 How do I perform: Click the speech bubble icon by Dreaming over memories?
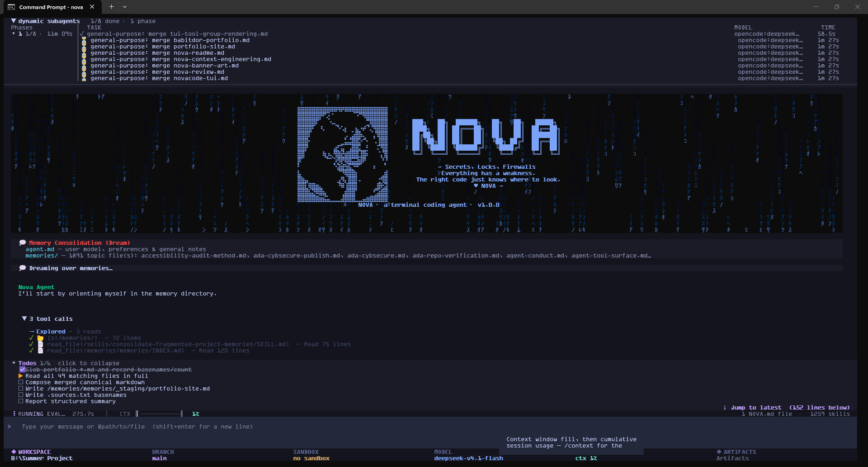[23, 268]
